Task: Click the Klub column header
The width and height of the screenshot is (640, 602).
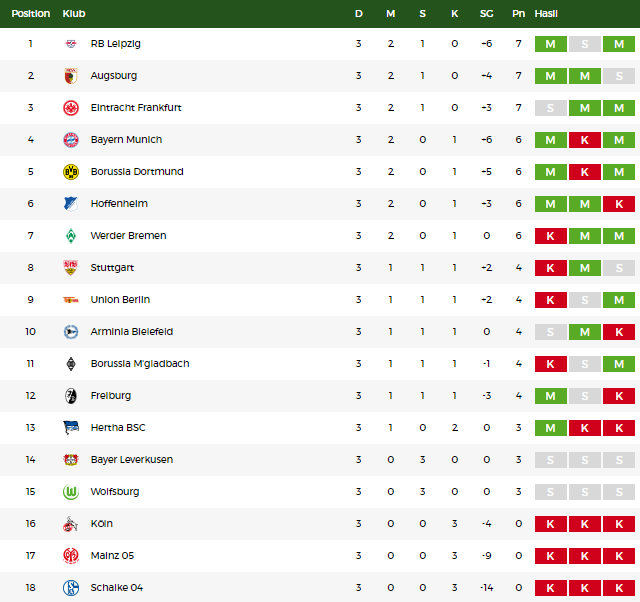Action: point(74,14)
